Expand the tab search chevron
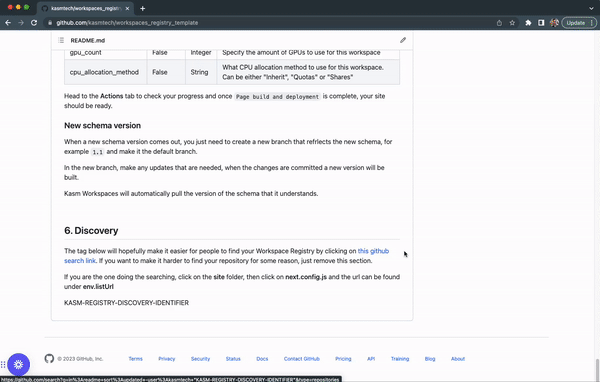Screen dimensions: 600x382 [x=591, y=8]
